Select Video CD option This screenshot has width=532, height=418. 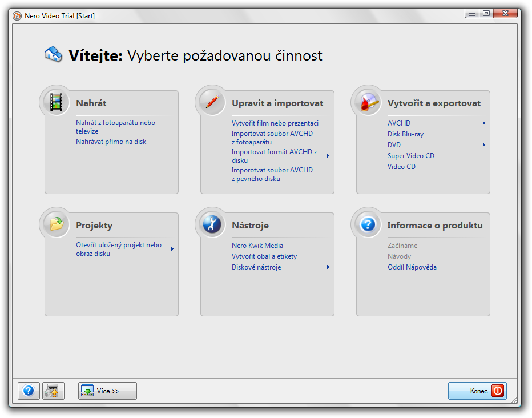point(401,167)
